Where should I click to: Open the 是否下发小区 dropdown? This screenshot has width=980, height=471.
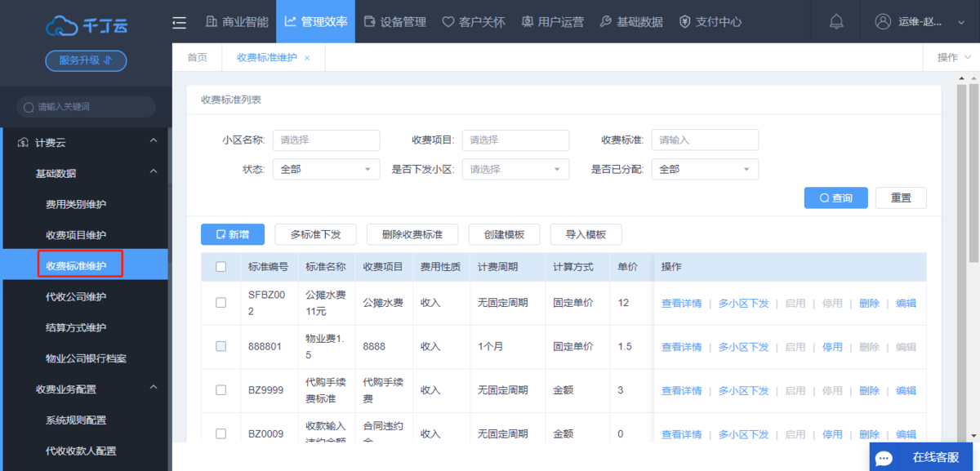(515, 169)
